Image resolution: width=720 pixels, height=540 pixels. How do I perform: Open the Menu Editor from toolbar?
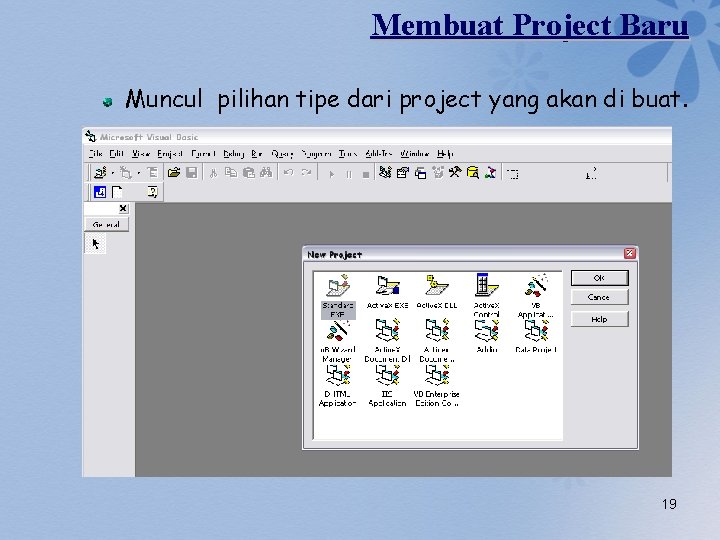(x=152, y=173)
